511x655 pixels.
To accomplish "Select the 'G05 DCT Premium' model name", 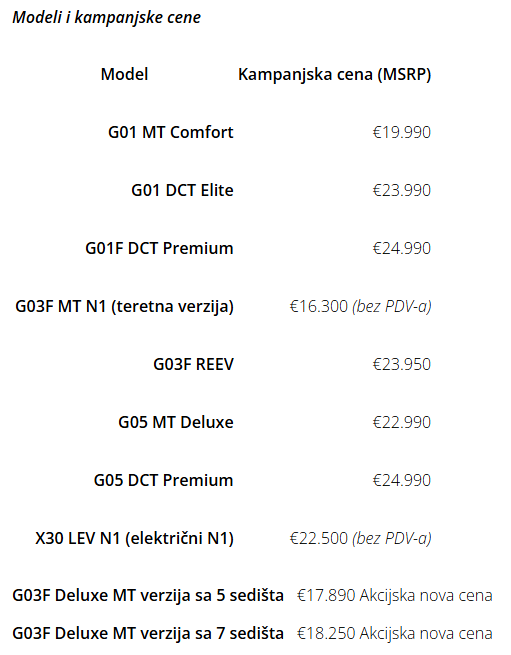I will tap(163, 480).
